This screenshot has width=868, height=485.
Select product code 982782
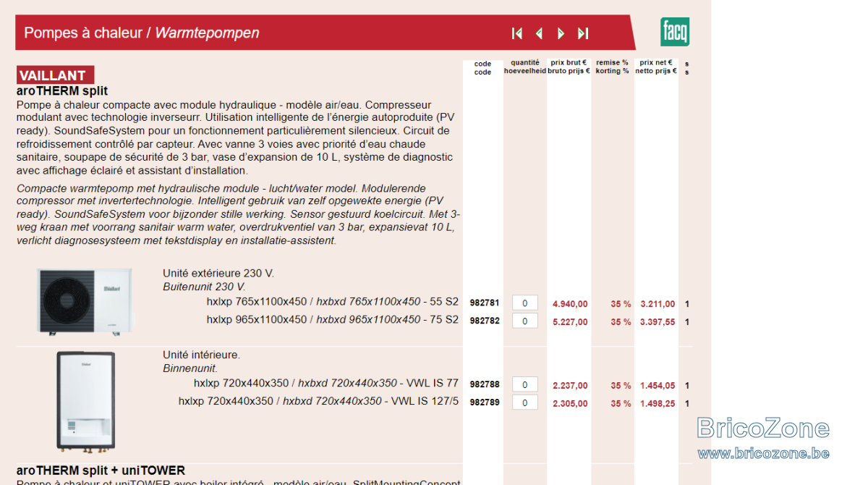pyautogui.click(x=485, y=321)
